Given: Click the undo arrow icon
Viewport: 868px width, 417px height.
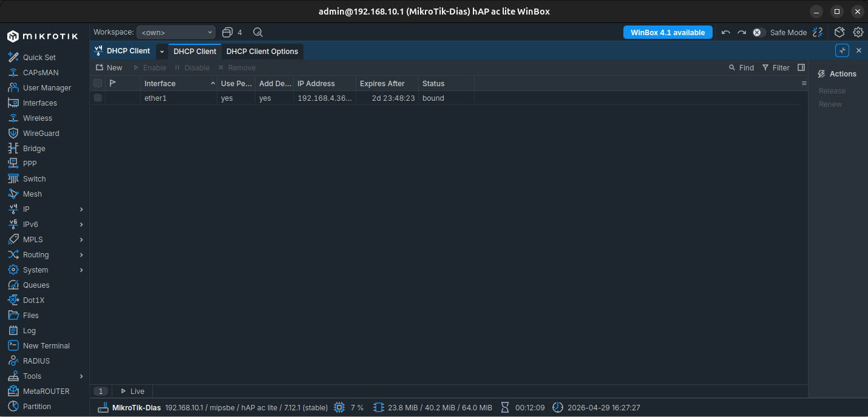Looking at the screenshot, I should pyautogui.click(x=725, y=32).
